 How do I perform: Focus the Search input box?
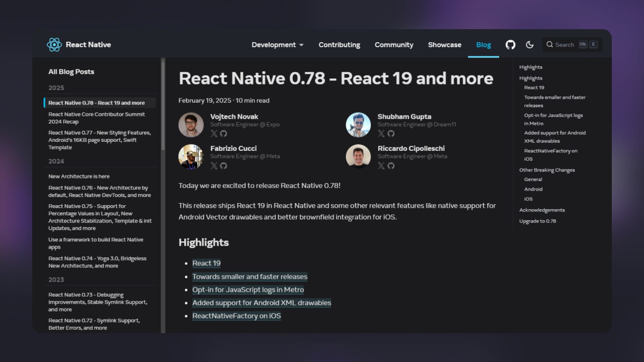[572, 45]
